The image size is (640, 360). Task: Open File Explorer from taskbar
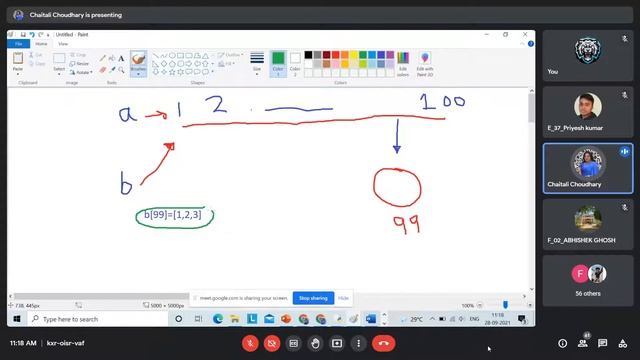point(235,319)
